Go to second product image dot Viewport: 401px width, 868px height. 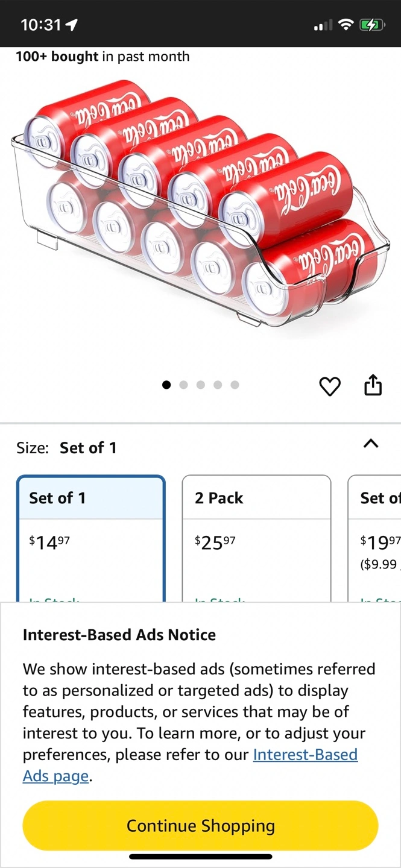coord(184,385)
